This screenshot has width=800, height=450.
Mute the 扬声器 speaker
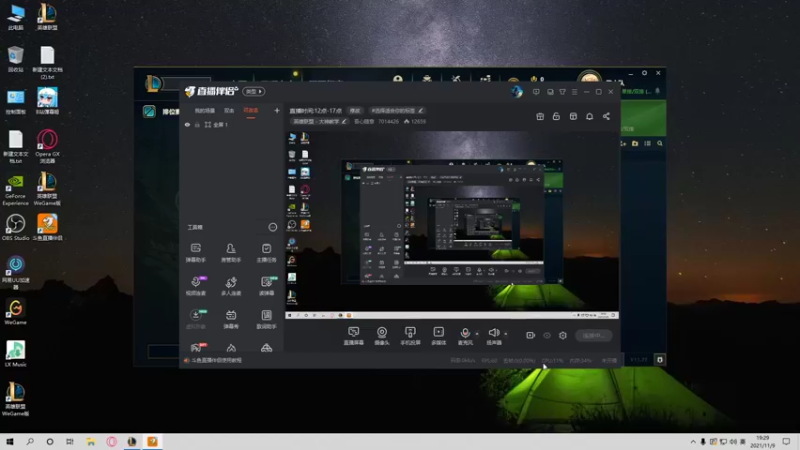493,336
